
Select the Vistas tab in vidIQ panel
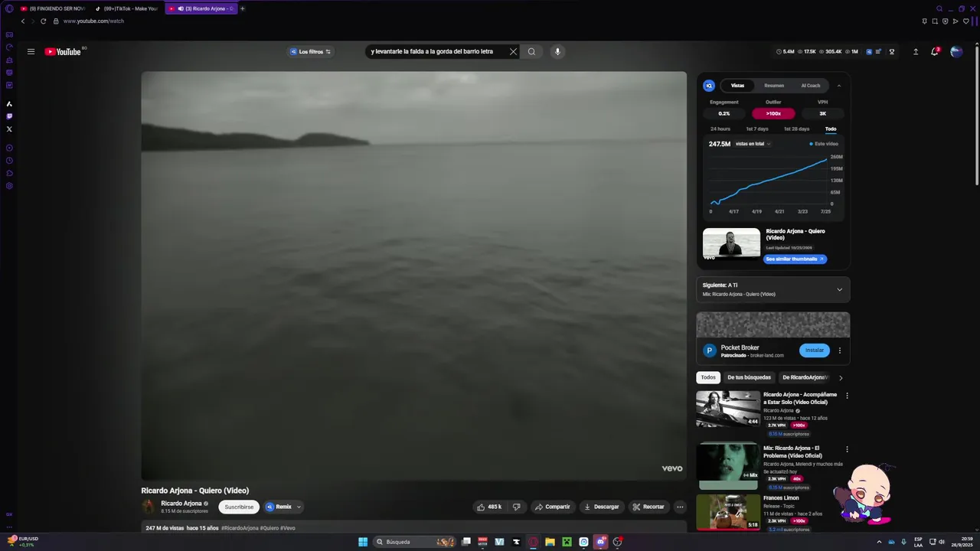(737, 86)
